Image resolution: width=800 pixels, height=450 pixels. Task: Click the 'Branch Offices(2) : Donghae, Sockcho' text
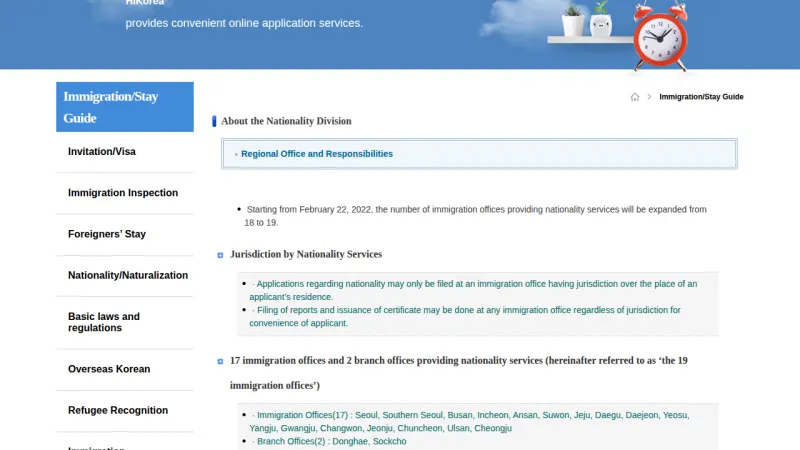pyautogui.click(x=332, y=441)
